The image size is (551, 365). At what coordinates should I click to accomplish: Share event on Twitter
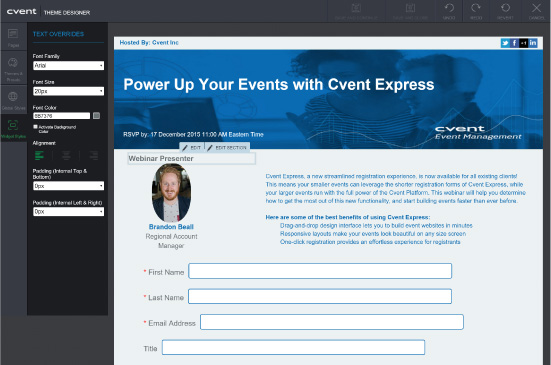point(505,43)
